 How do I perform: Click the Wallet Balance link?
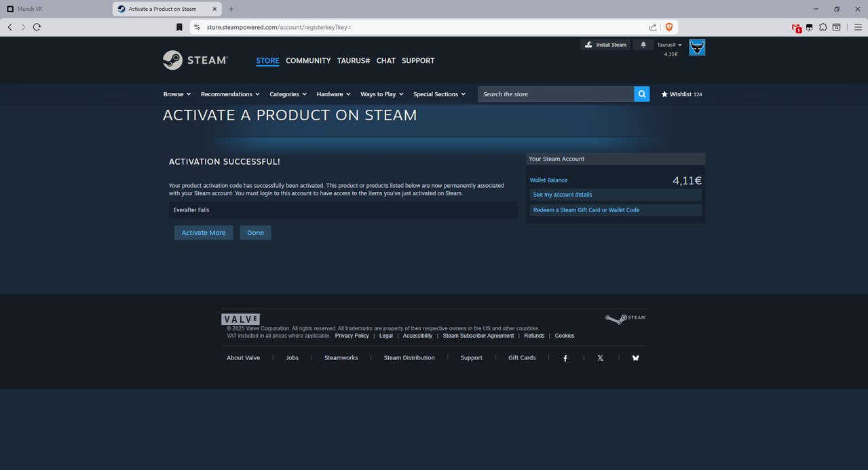point(548,180)
